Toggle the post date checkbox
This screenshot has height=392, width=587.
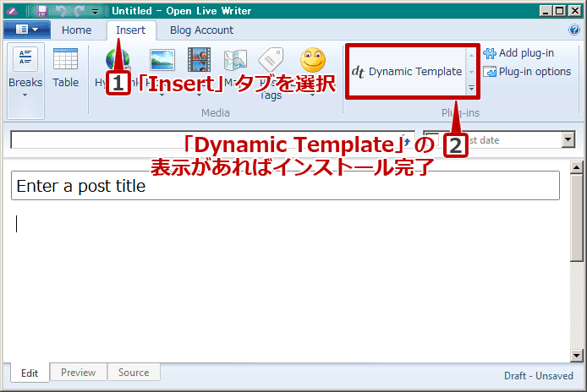click(432, 139)
